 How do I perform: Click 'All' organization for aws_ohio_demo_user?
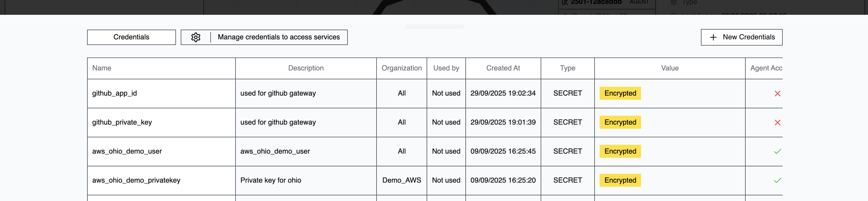click(x=402, y=151)
